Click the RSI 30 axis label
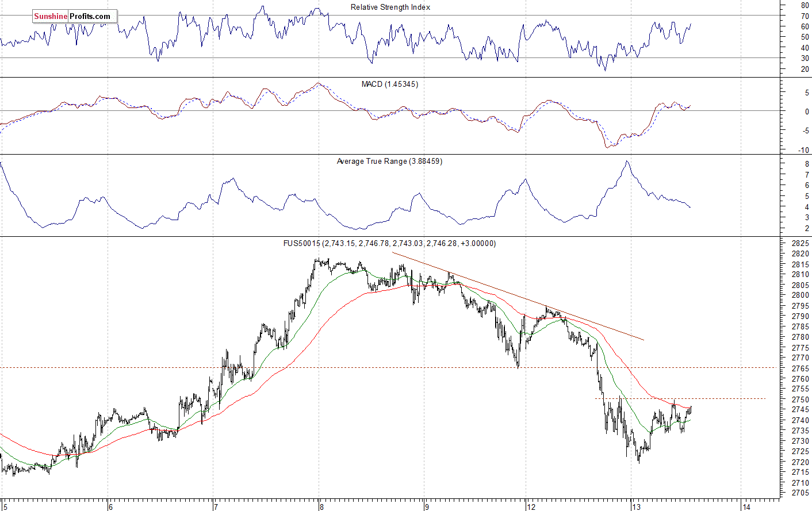Image resolution: width=812 pixels, height=511 pixels. [x=805, y=59]
